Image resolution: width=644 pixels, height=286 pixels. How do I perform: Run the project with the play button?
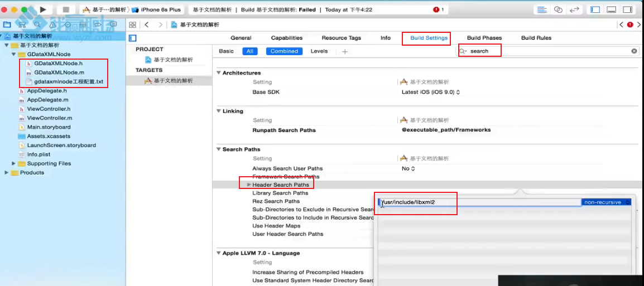click(x=43, y=9)
